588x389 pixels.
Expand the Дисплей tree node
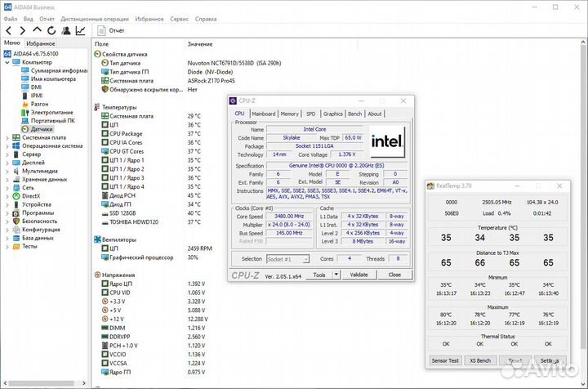pos(7,163)
